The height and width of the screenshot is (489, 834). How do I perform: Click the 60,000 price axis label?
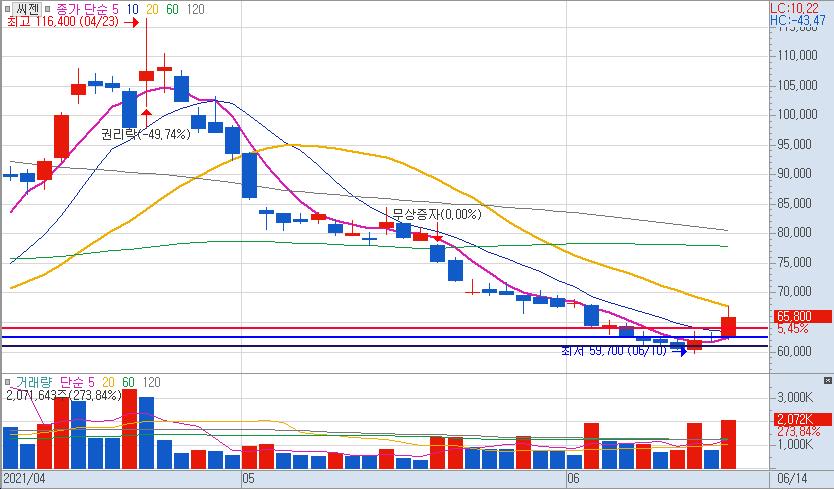point(795,351)
